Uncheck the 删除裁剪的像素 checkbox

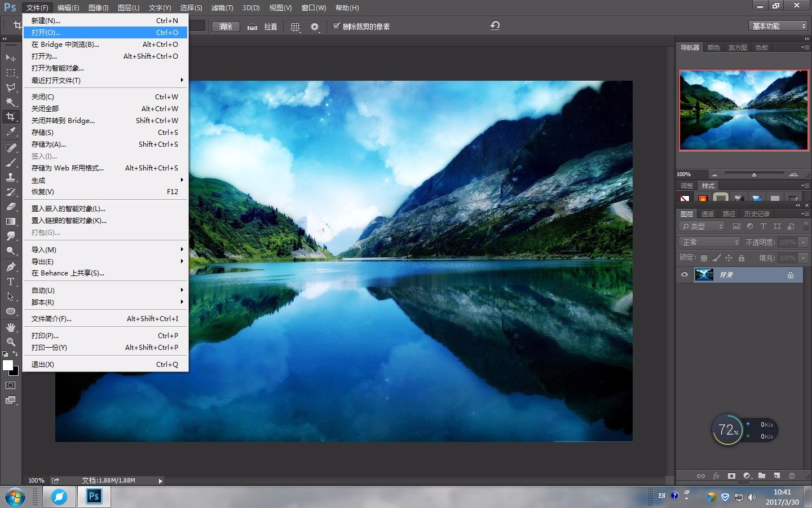point(337,26)
